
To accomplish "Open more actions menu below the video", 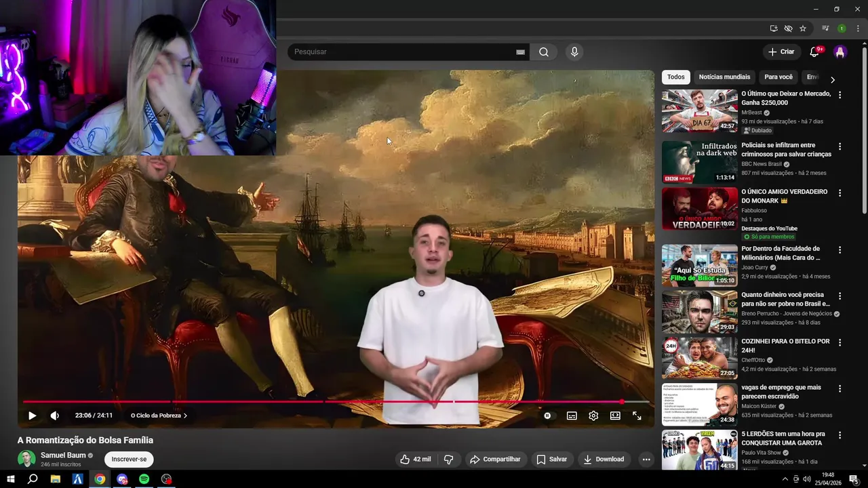I will point(646,459).
